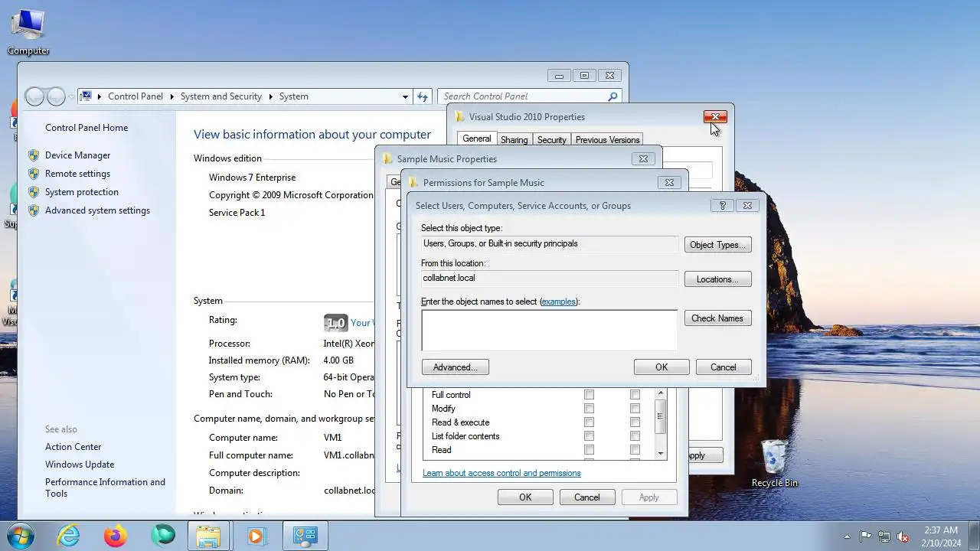
Task: Click the shield icon beside Device Manager
Action: tap(34, 155)
